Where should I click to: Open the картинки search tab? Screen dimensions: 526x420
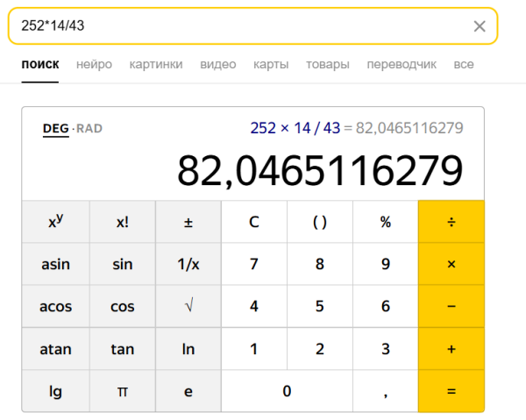click(156, 64)
